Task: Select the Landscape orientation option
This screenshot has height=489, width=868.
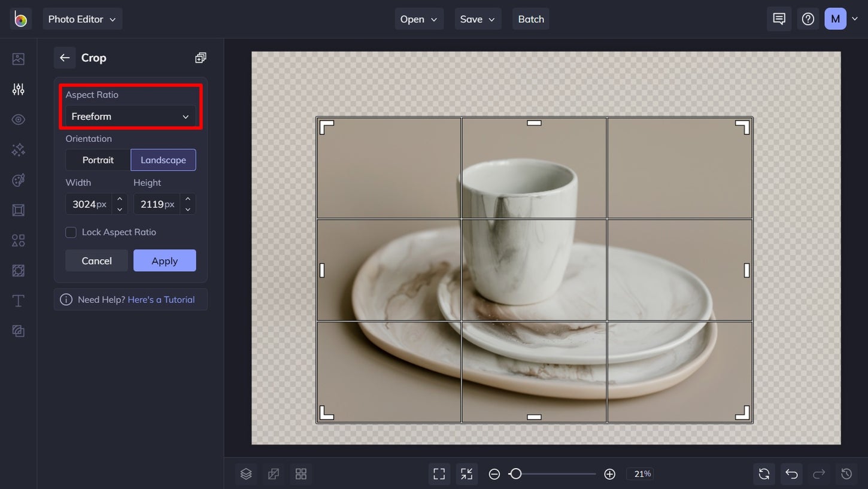Action: tap(163, 160)
